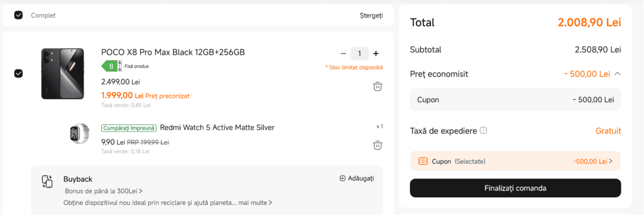Click the Buyback recycle phone icon
The width and height of the screenshot is (644, 215).
point(47,182)
